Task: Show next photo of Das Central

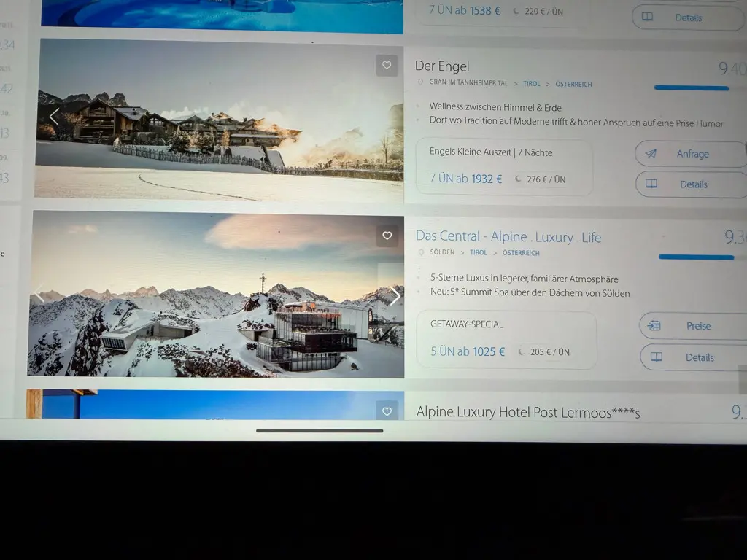Action: [395, 295]
